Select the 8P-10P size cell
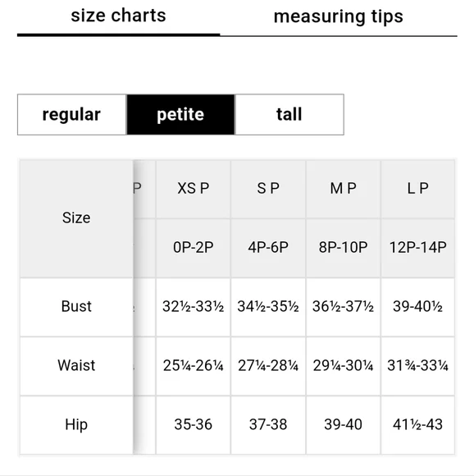Viewport: 474px width, 476px height. pyautogui.click(x=343, y=248)
